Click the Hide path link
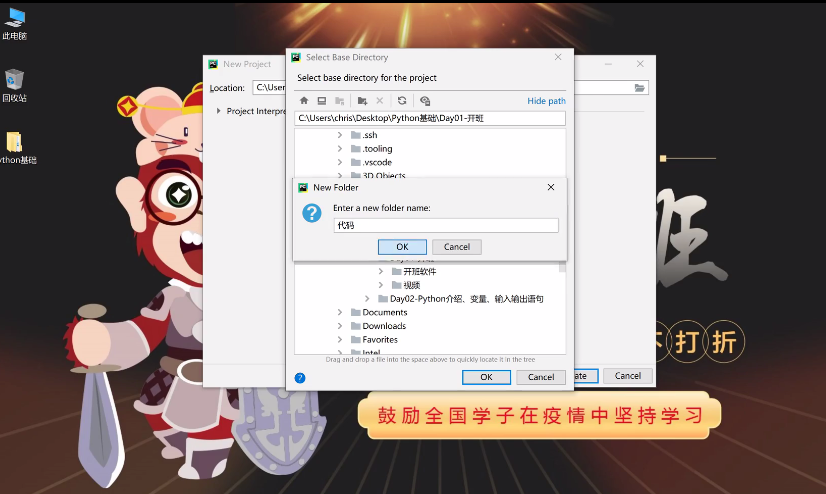 click(546, 101)
